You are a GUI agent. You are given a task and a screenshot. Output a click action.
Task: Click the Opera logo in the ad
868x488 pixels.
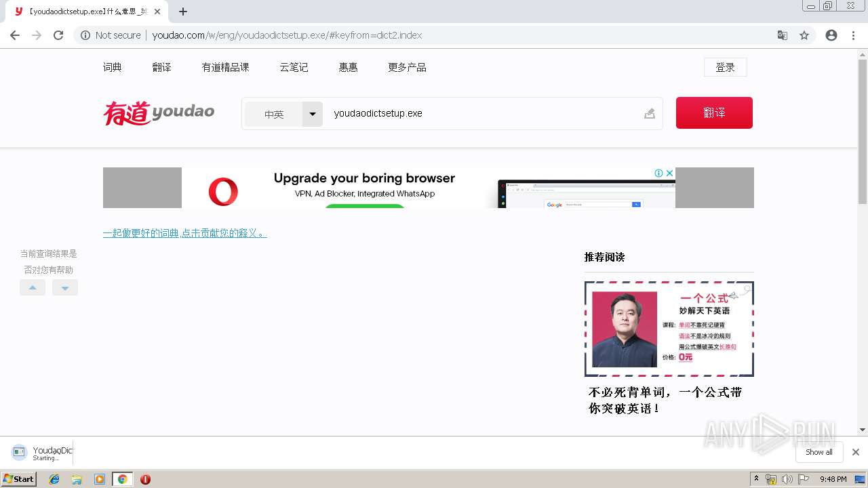(x=223, y=192)
